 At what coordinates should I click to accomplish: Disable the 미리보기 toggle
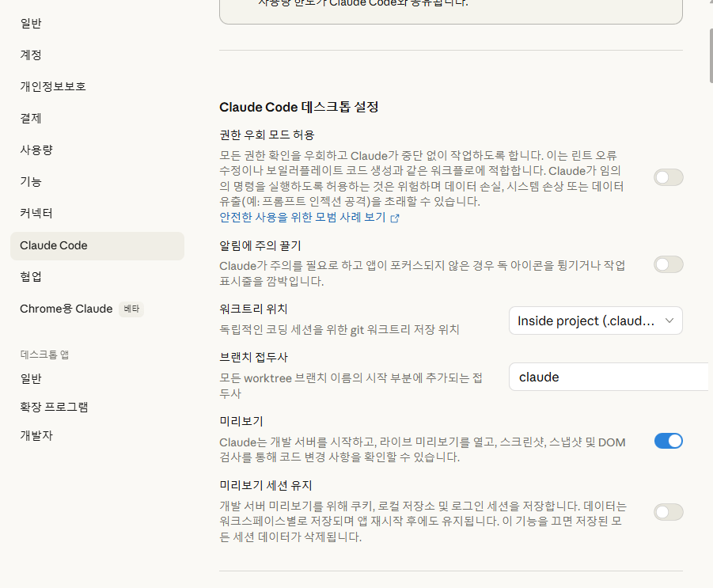click(668, 441)
